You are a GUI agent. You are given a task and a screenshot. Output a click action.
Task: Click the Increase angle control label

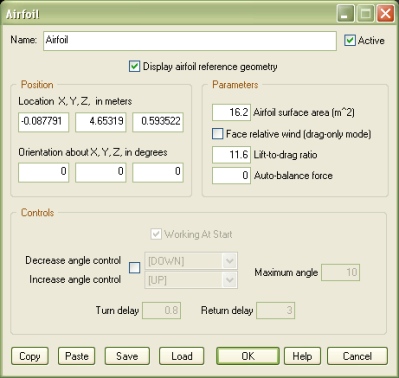75,279
